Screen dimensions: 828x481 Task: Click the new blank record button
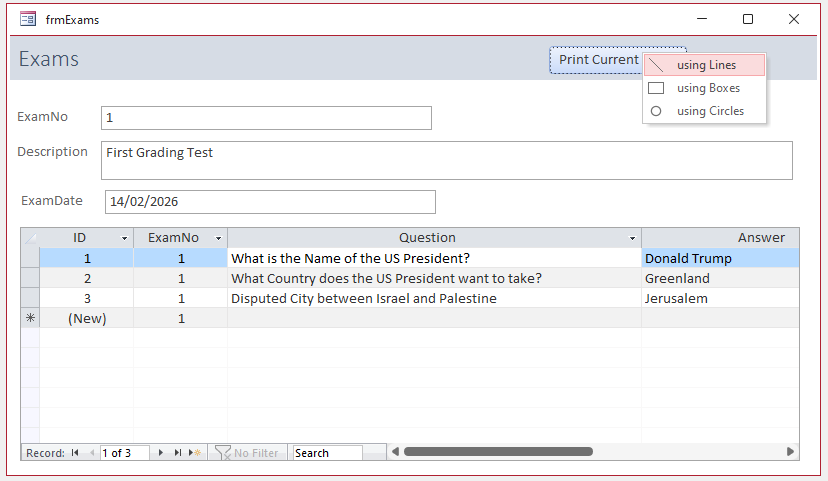tap(195, 453)
